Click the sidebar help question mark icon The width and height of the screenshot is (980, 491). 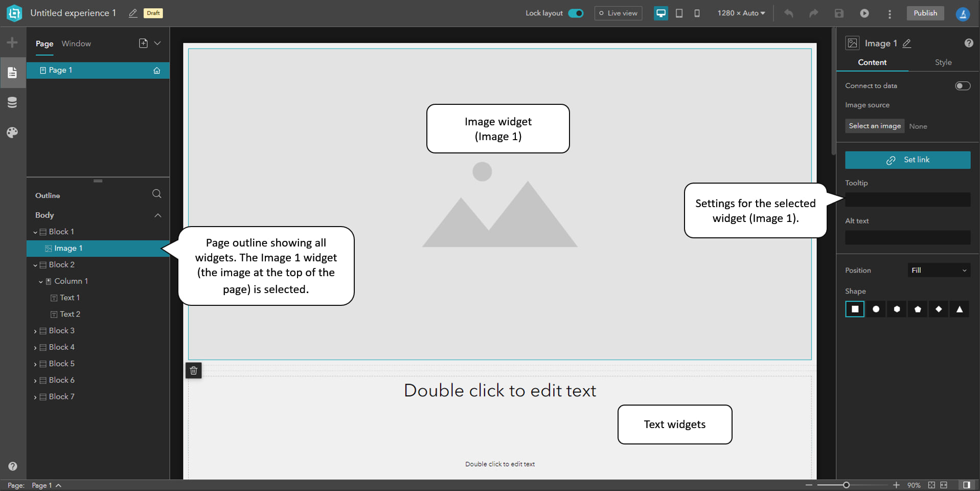tap(13, 466)
